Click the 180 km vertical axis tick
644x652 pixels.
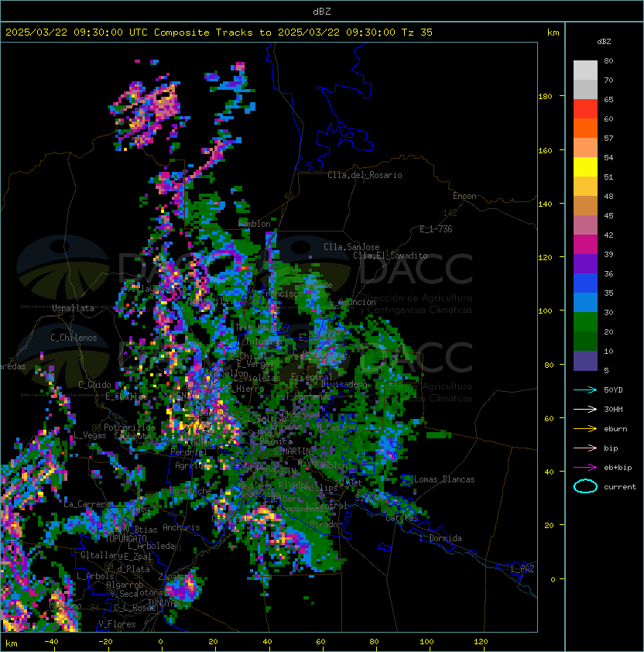[x=545, y=96]
